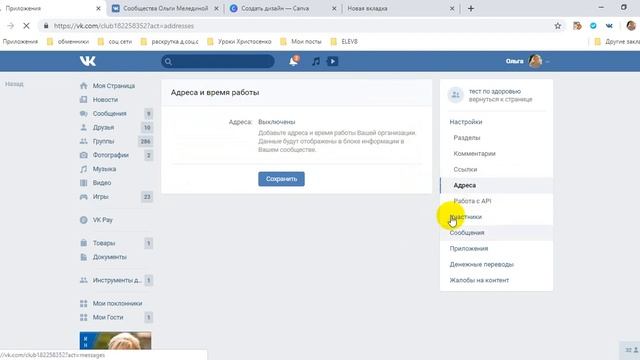Viewport: 640px width, 360px height.
Task: Open Участники in right menu
Action: pos(466,217)
